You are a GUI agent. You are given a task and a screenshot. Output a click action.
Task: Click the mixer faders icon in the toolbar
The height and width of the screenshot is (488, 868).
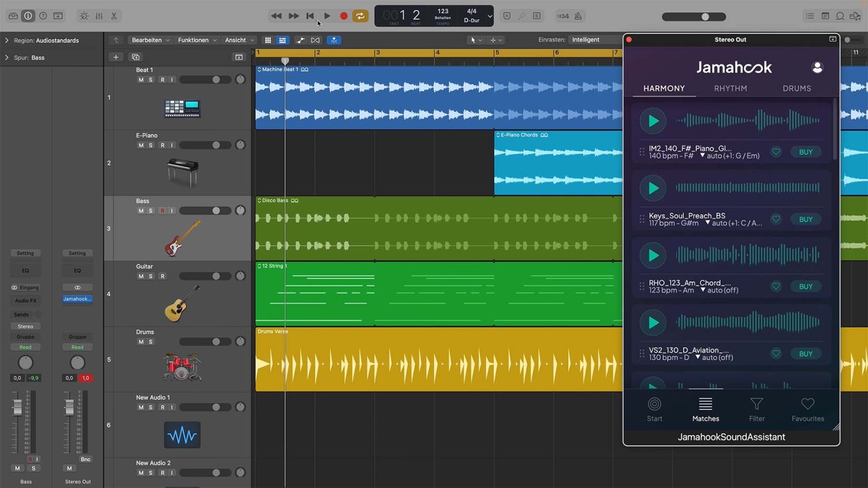tap(98, 16)
